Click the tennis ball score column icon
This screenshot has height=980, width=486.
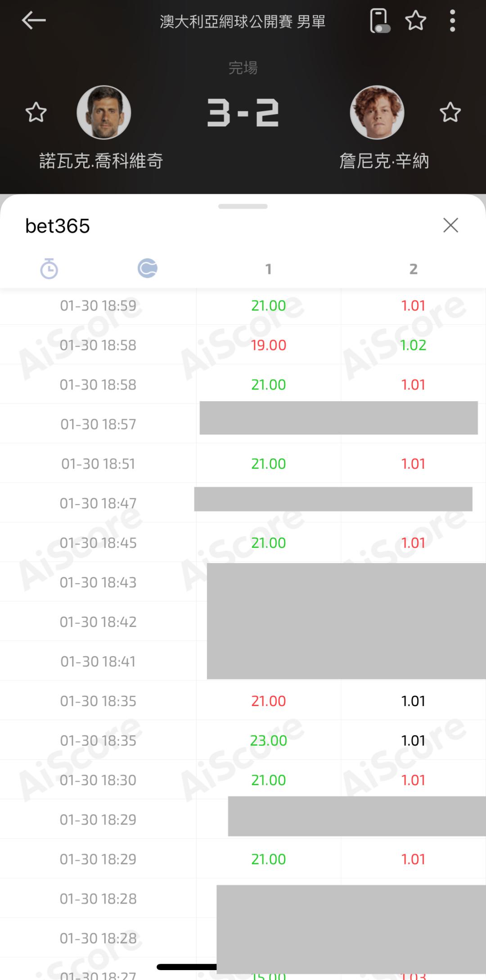click(x=148, y=268)
